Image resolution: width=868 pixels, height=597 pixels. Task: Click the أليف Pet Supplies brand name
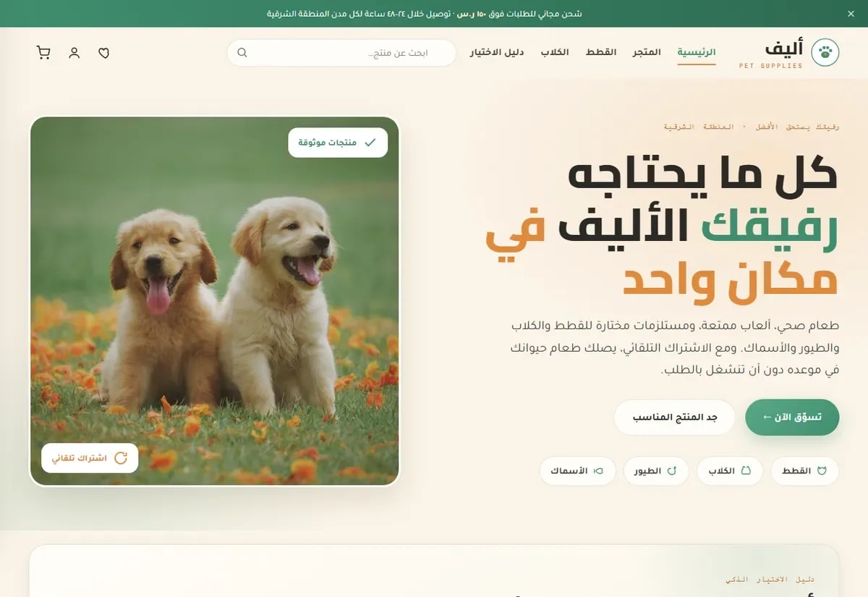point(771,54)
